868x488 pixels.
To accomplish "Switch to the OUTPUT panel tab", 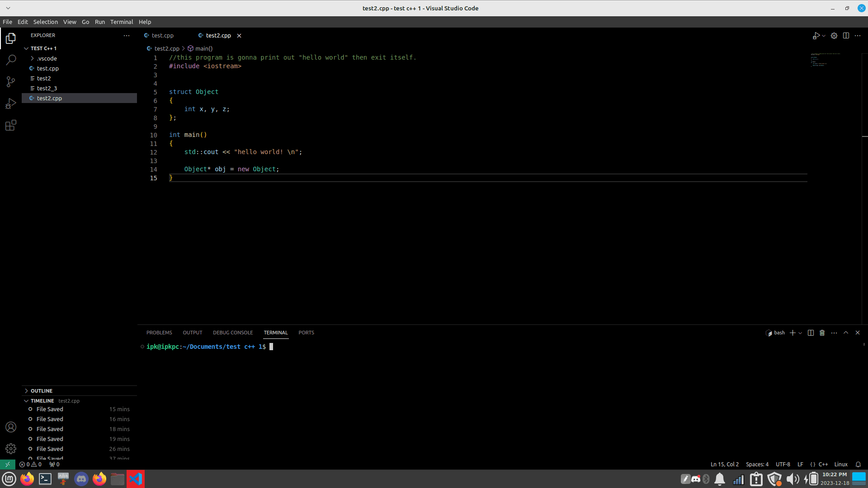I will [193, 333].
